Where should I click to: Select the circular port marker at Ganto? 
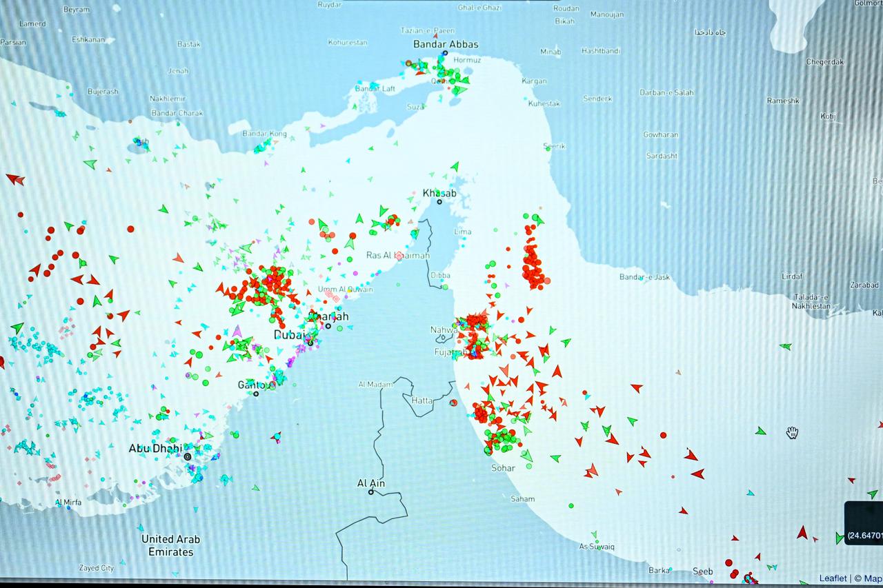point(257,393)
